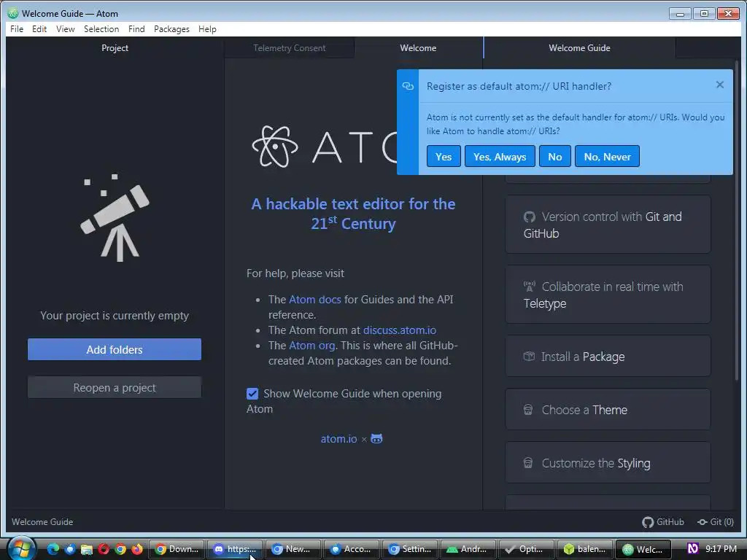Open the Atom org link
The image size is (747, 560).
(311, 345)
